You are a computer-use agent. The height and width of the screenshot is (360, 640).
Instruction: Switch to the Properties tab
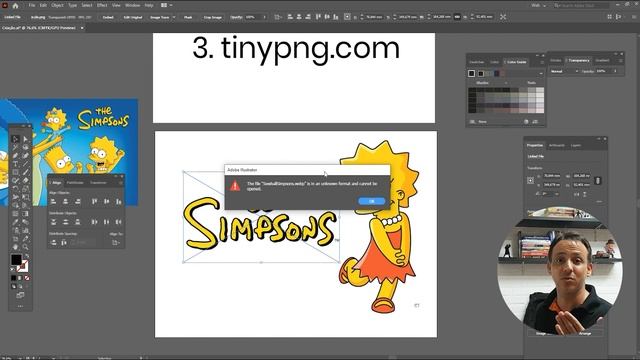[x=535, y=145]
